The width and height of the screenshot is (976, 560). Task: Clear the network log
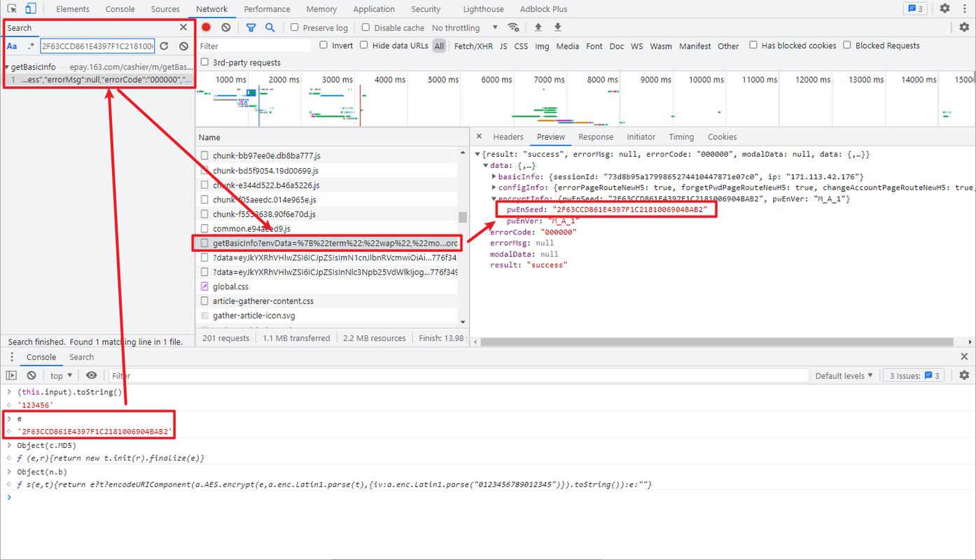pyautogui.click(x=225, y=27)
